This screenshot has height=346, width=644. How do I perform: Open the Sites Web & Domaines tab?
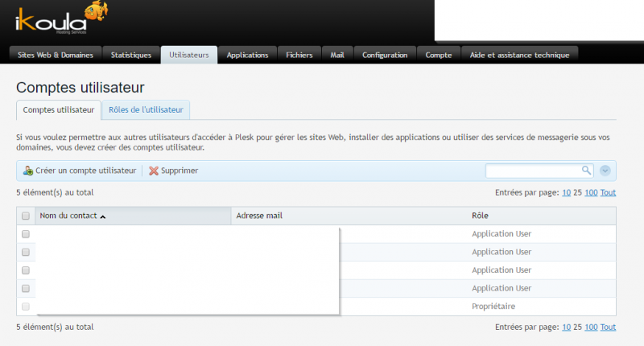tap(56, 55)
